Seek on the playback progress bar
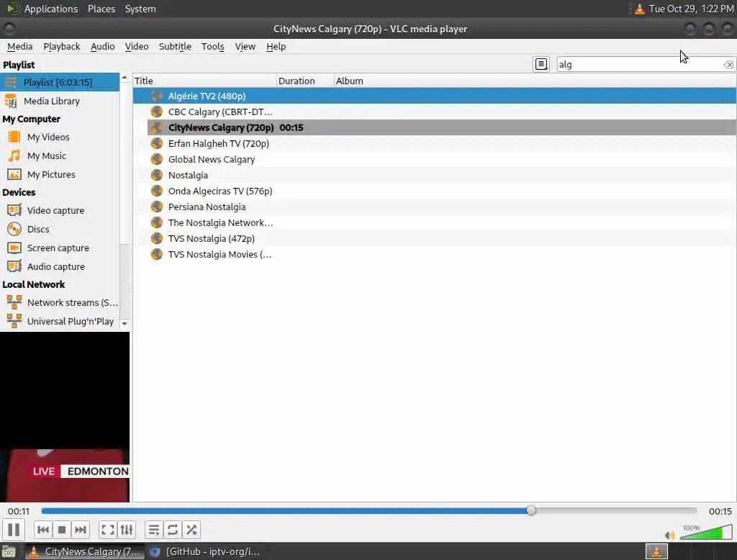Screen dimensions: 737x560 (369, 510)
